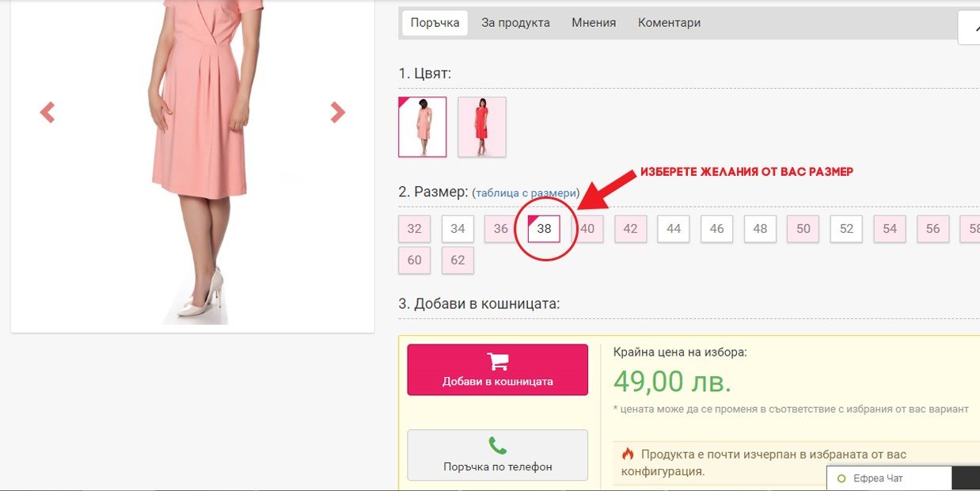Open the Ефреа Чат widget
This screenshot has width=980, height=491.
tap(889, 478)
